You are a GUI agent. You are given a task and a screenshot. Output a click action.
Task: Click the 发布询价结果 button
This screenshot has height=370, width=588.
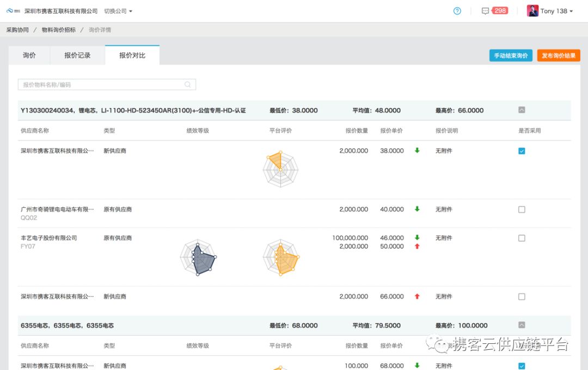coord(558,55)
